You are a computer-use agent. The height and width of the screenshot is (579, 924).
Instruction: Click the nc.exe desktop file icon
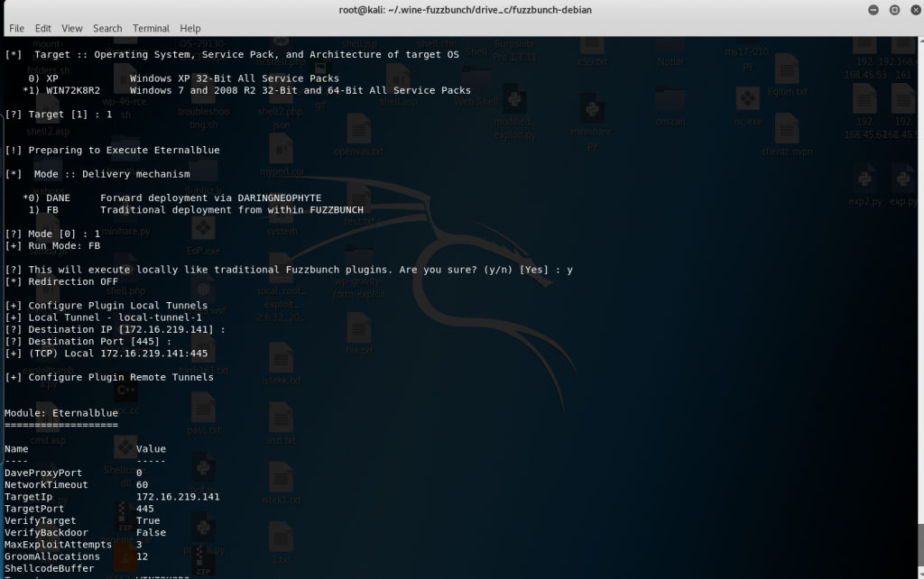pyautogui.click(x=747, y=100)
